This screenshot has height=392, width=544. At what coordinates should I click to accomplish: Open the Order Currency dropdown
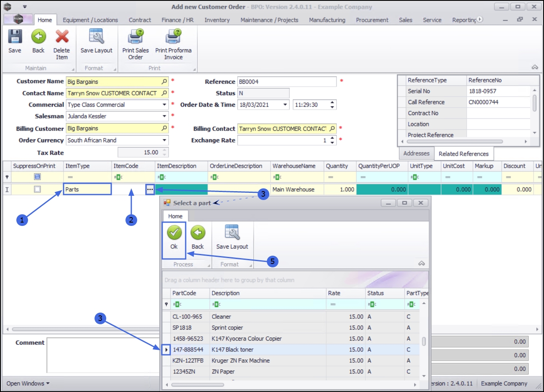coord(165,140)
